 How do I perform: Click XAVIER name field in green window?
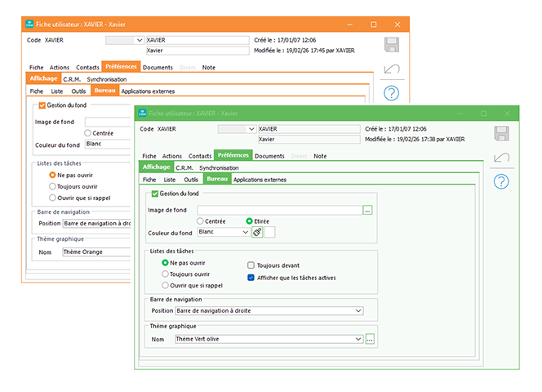pyautogui.click(x=309, y=129)
